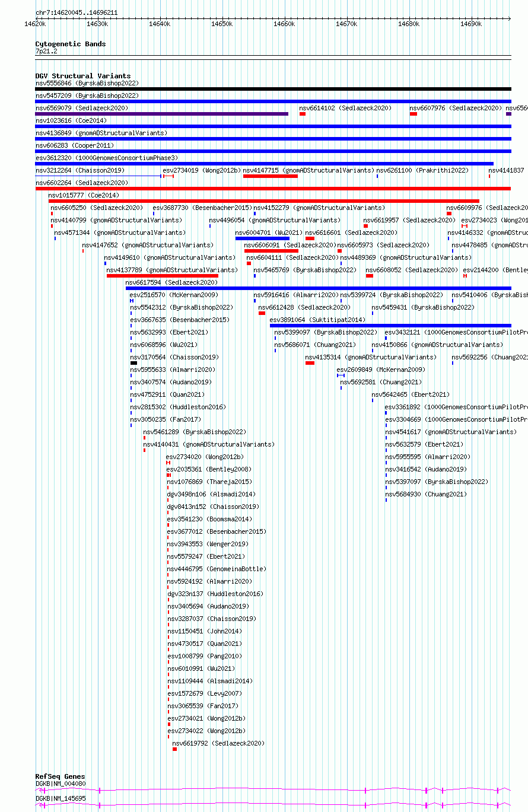Open esv3687730 (Besenbacher2015) variant

click(202, 208)
